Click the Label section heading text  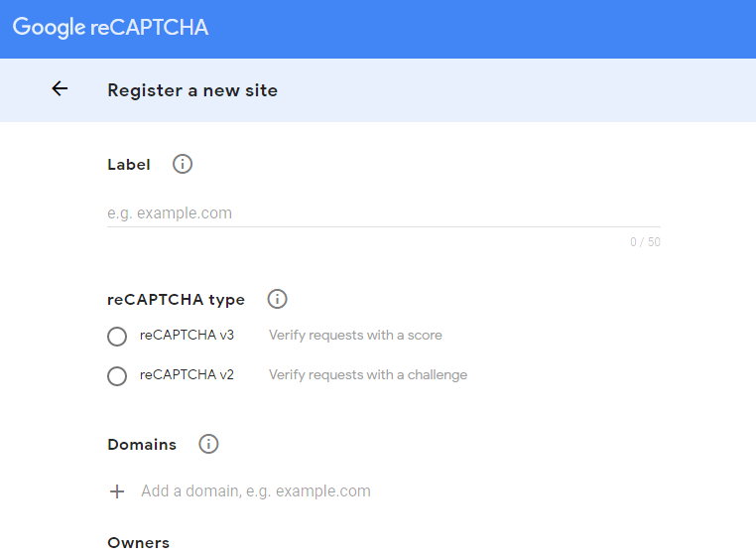click(x=129, y=165)
